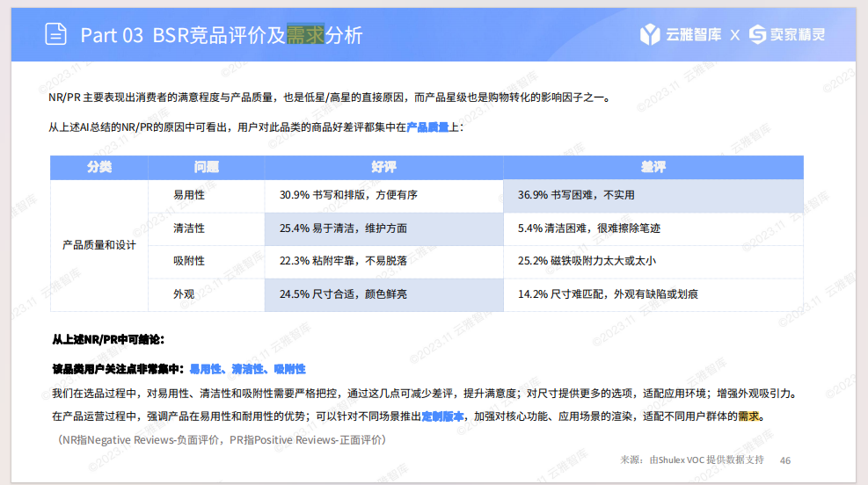Click cell 30.9% 书写和排版，方便有序
The width and height of the screenshot is (868, 485).
pyautogui.click(x=383, y=196)
